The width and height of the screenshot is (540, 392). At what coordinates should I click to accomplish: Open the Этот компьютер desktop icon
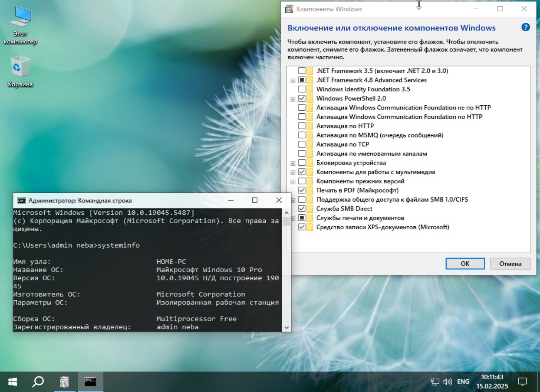pos(20,25)
